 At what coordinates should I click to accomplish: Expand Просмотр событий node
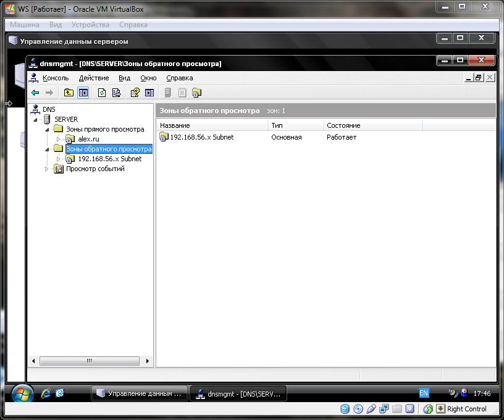47,169
